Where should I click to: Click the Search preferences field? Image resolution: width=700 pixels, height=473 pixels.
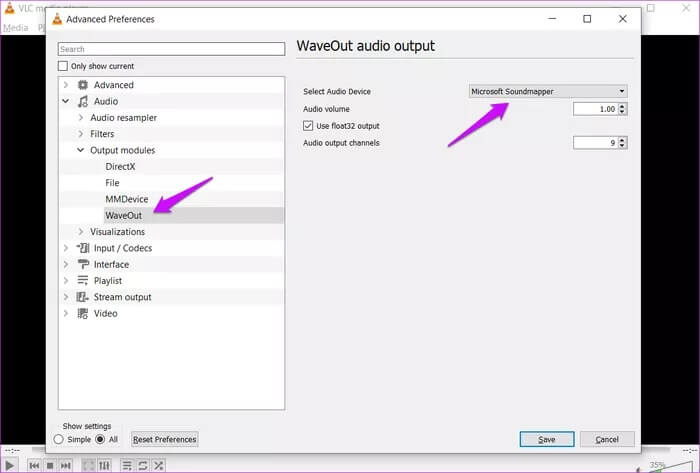coord(171,49)
